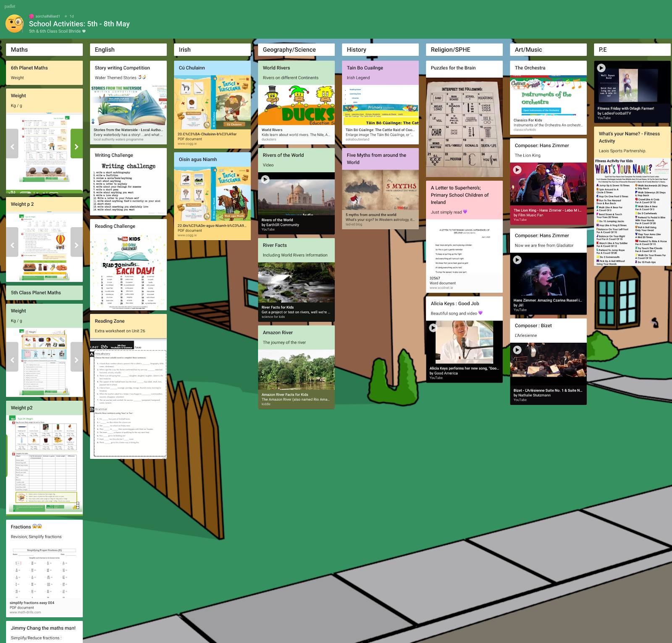Play the Gladiator Hans Zimmer video
This screenshot has height=643, width=672.
point(517,260)
